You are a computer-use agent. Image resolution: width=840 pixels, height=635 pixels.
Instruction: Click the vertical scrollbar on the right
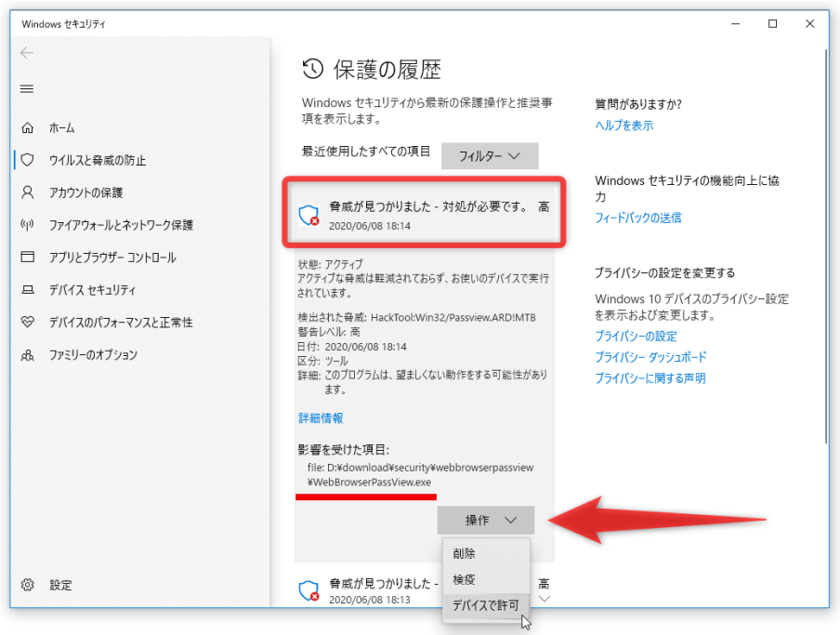tap(825, 246)
